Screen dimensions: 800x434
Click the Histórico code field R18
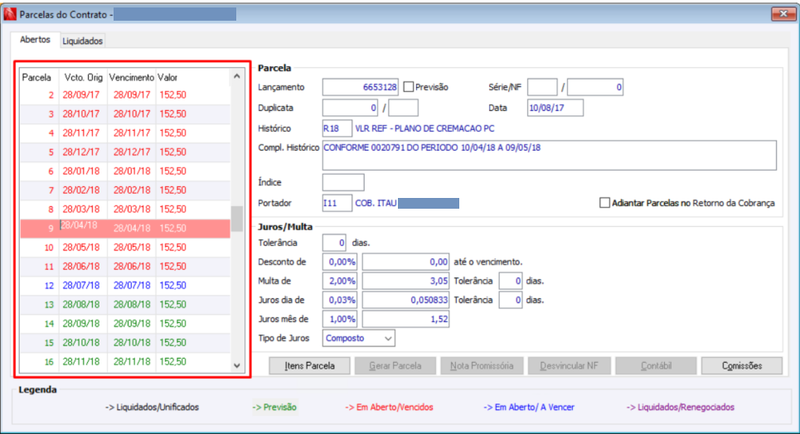tap(337, 129)
